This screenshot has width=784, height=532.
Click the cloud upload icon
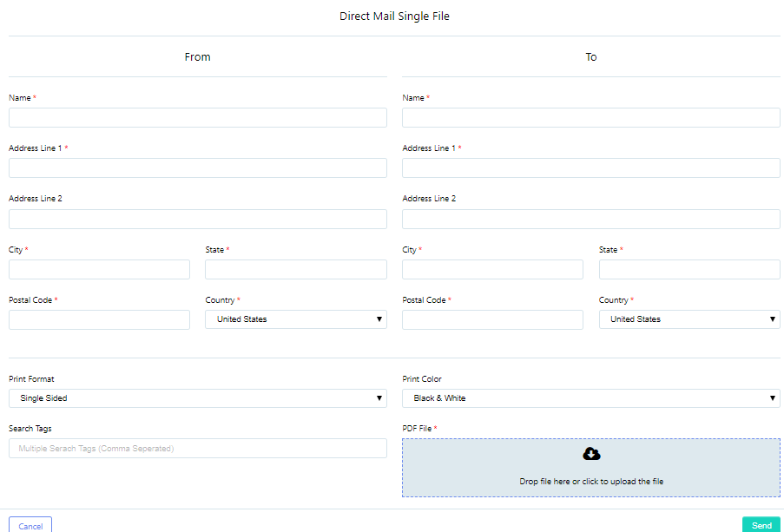click(591, 454)
